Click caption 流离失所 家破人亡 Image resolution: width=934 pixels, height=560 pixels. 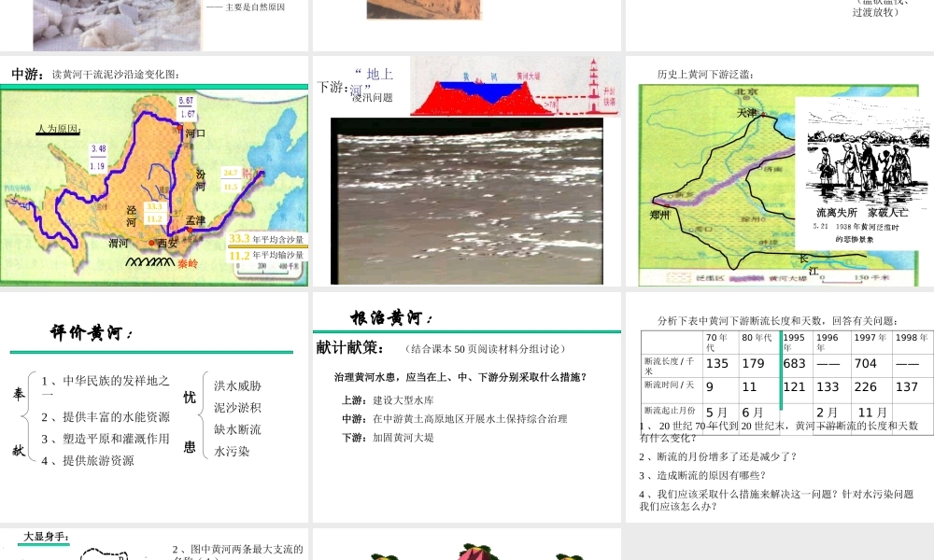click(x=862, y=213)
